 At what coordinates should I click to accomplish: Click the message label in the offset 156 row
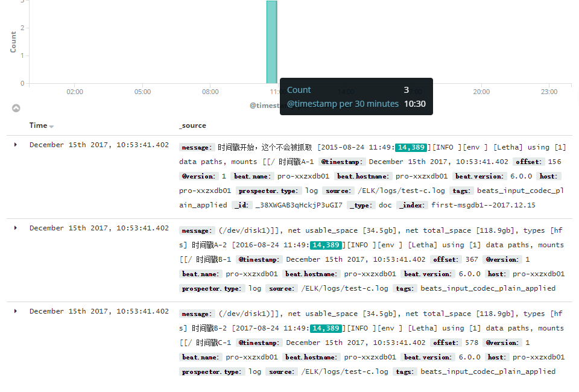[x=197, y=147]
